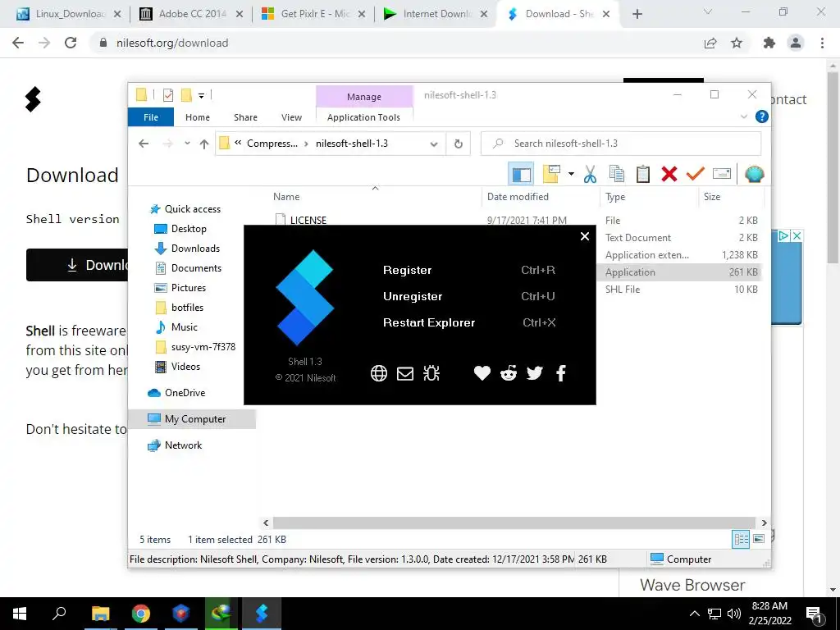
Task: Switch to Internet Download browser tab
Action: coord(436,14)
